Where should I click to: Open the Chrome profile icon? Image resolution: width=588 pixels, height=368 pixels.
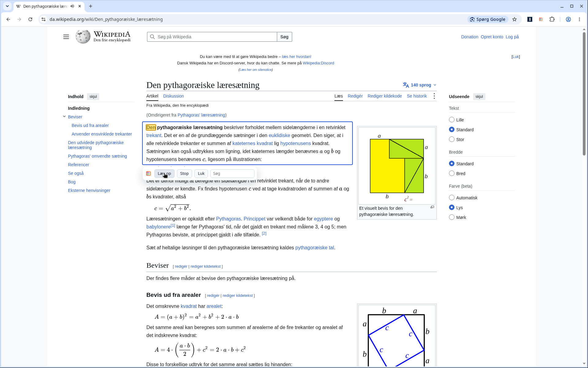[568, 19]
